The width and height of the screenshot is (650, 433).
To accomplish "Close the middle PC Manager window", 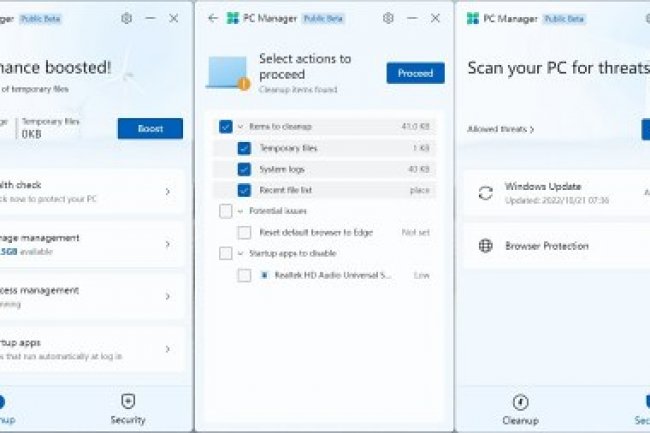I will (435, 18).
